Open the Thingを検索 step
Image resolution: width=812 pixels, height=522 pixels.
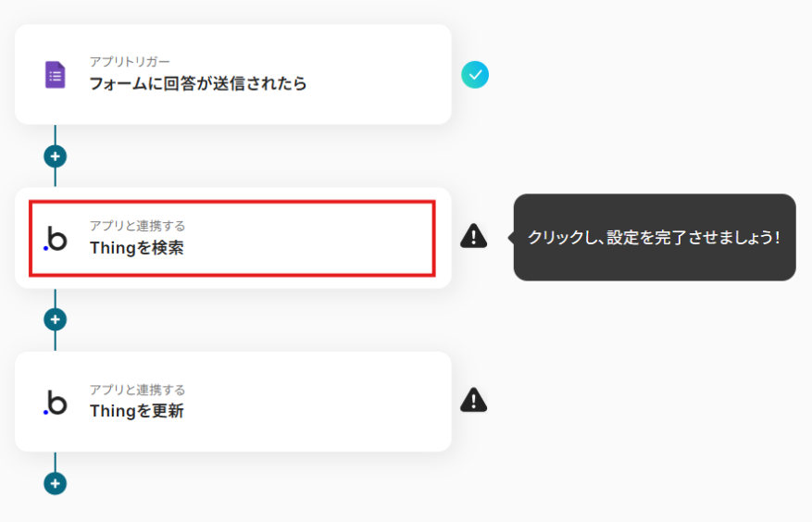point(233,238)
